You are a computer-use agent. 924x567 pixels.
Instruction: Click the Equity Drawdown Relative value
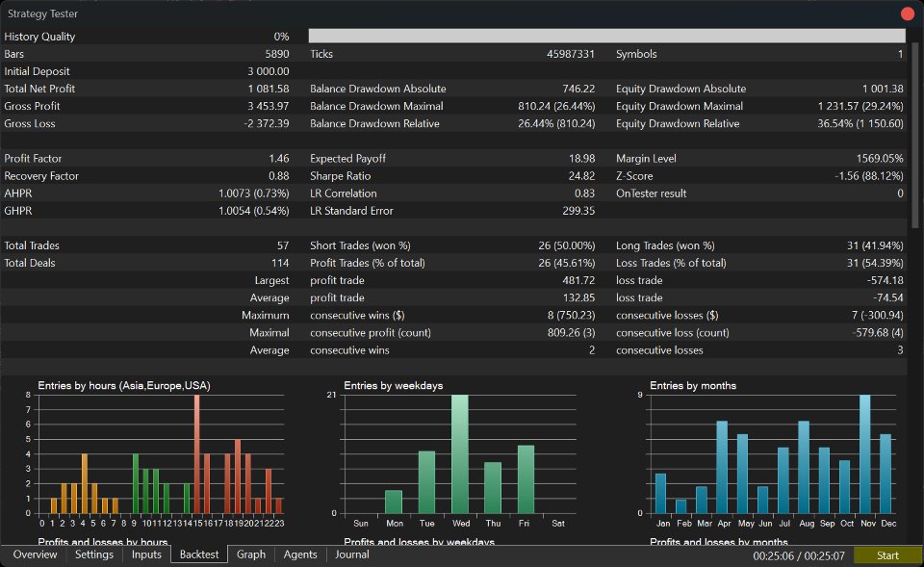click(x=860, y=124)
